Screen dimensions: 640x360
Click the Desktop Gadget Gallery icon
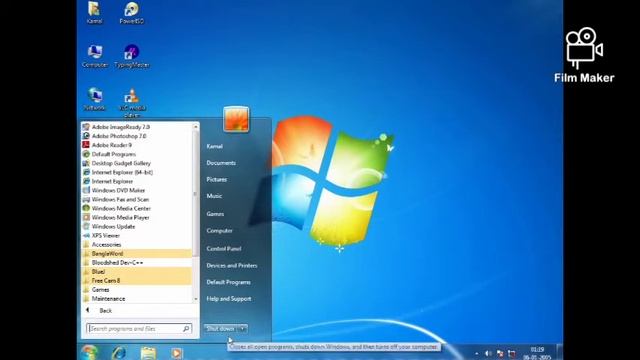86,163
